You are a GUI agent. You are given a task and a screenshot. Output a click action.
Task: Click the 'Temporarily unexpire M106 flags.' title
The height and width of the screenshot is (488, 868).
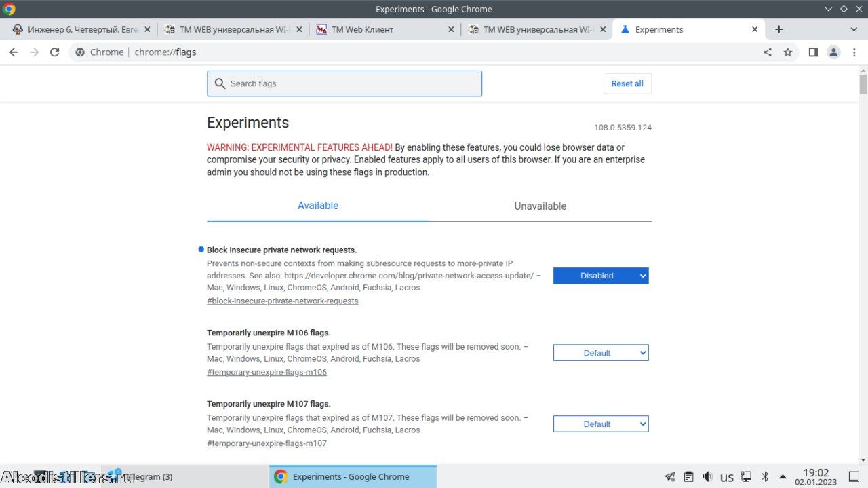click(x=269, y=333)
